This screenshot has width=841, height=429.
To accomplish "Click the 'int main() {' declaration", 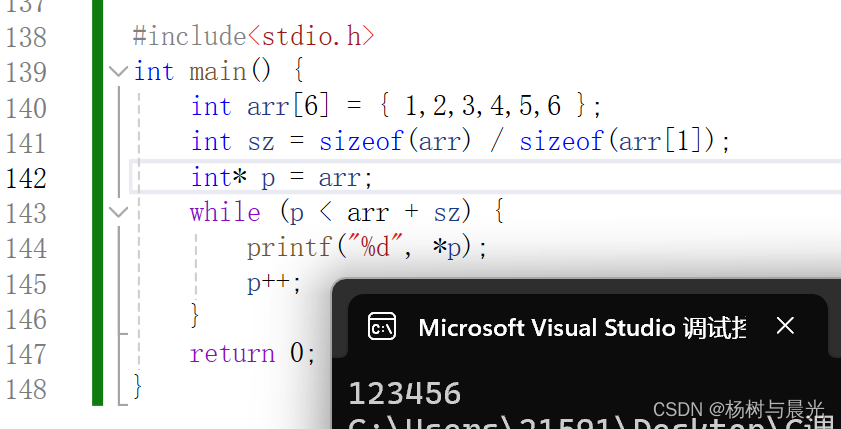I will click(219, 71).
